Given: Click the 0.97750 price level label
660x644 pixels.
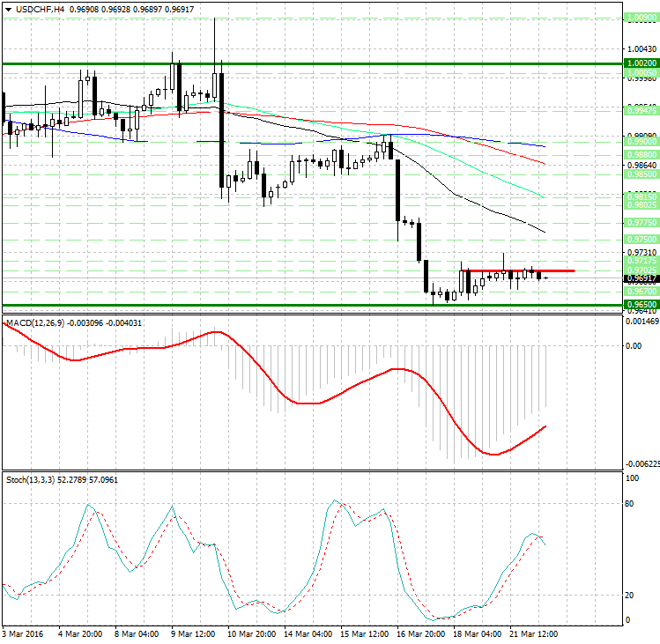Looking at the screenshot, I should pos(641,223).
